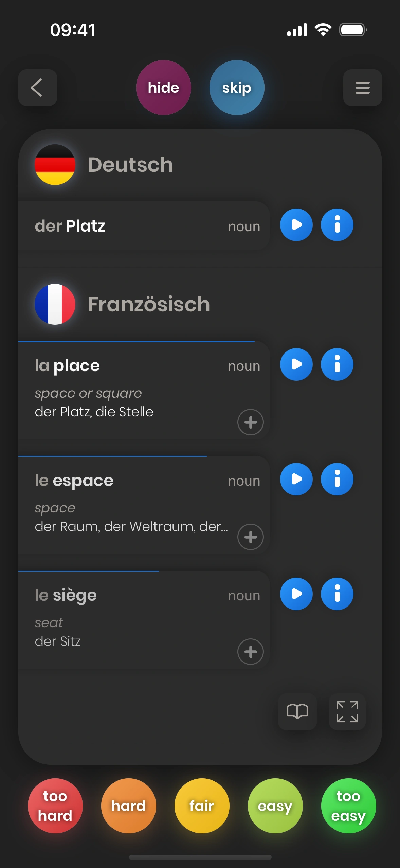Toggle fullscreen expand view
Image resolution: width=400 pixels, height=868 pixels.
347,711
